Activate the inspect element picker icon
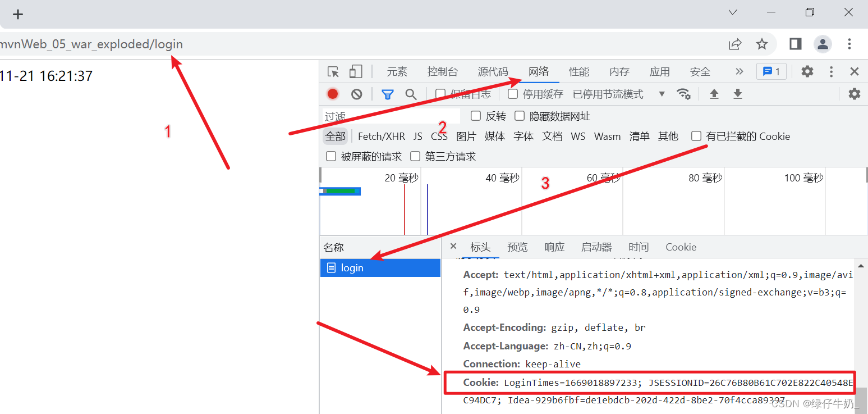868x414 pixels. point(333,71)
